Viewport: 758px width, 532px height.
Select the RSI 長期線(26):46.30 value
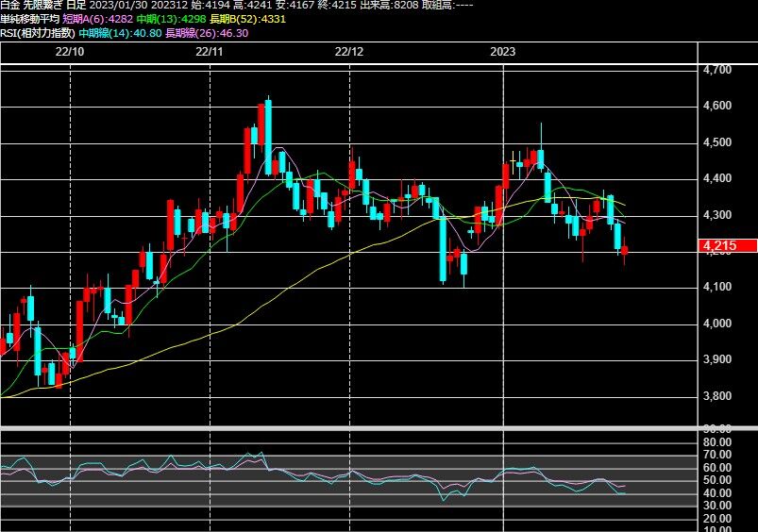207,33
